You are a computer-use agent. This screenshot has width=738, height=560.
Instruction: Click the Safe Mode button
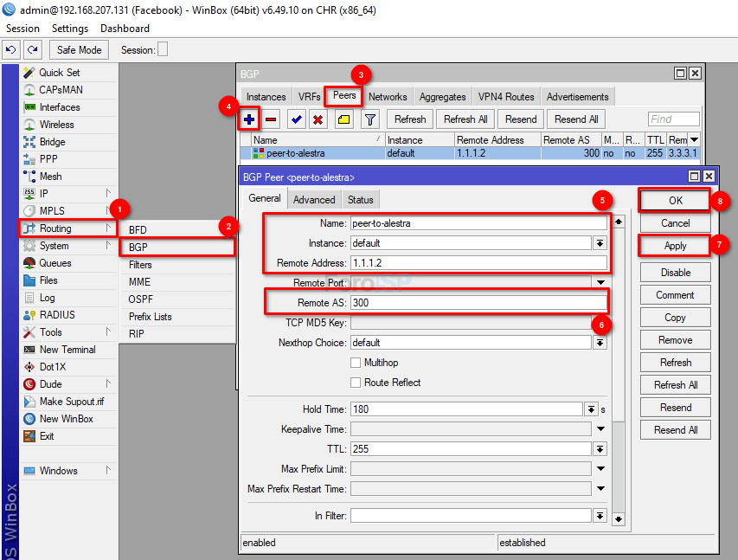click(x=80, y=50)
